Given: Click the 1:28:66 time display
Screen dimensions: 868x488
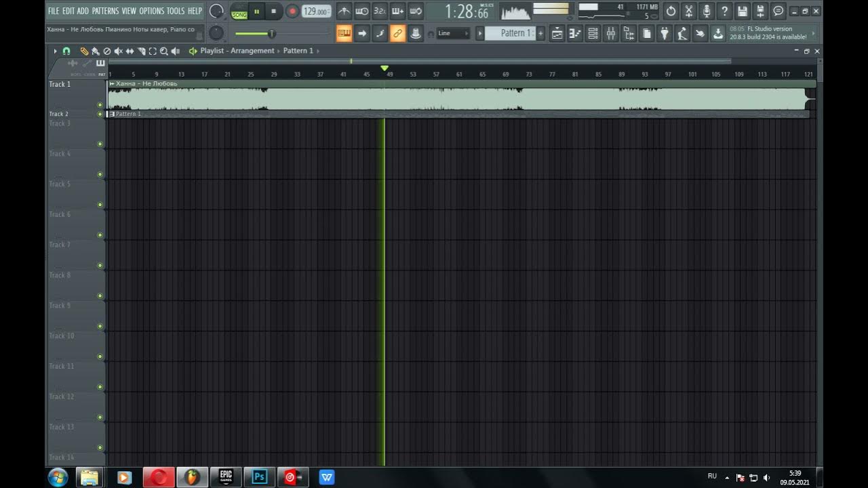Looking at the screenshot, I should (468, 12).
